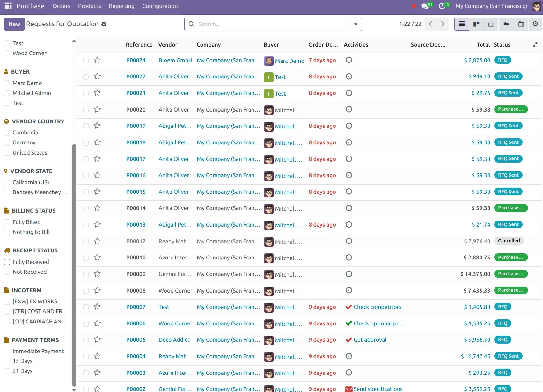This screenshot has width=543, height=392.
Task: Enable Fully Billed filter checkbox
Action: 7,222
